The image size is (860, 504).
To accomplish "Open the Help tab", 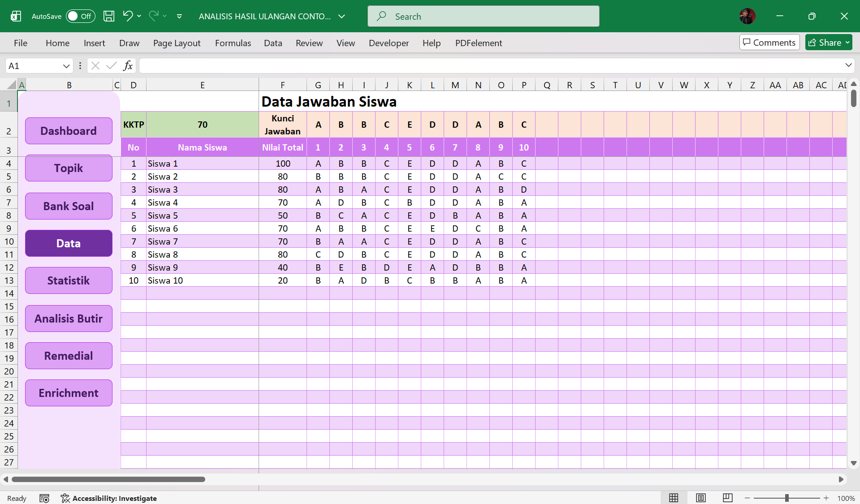I will click(x=431, y=43).
